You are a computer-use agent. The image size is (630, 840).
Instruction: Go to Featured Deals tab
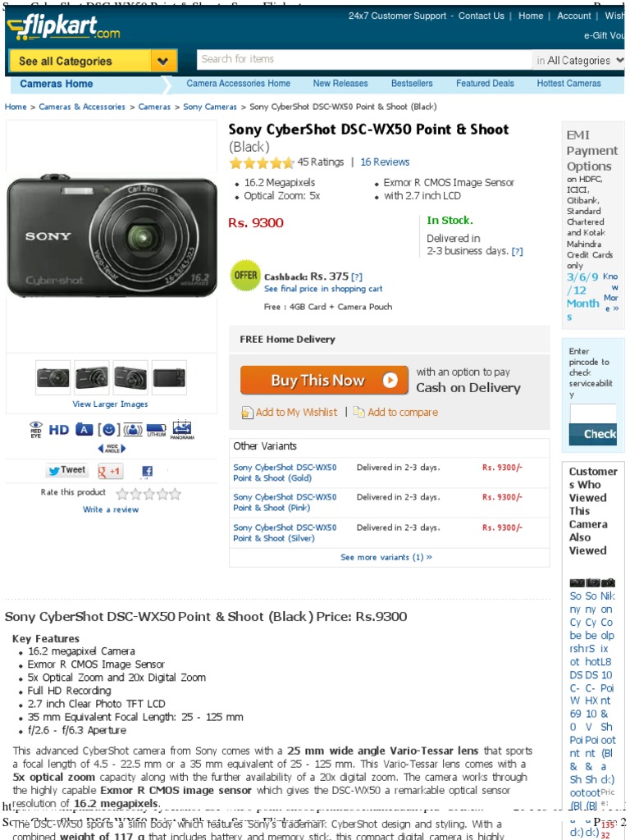[x=485, y=84]
